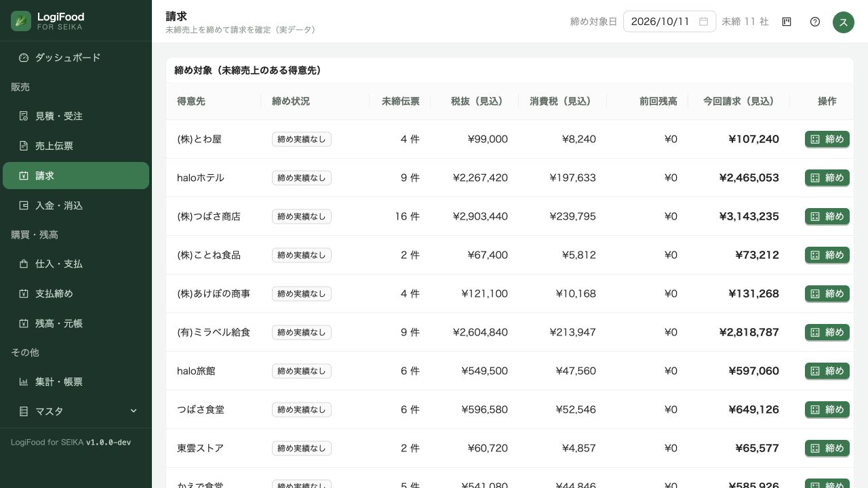The height and width of the screenshot is (488, 868).
Task: Click 締め button for 東雲ストア
Action: pos(827,448)
